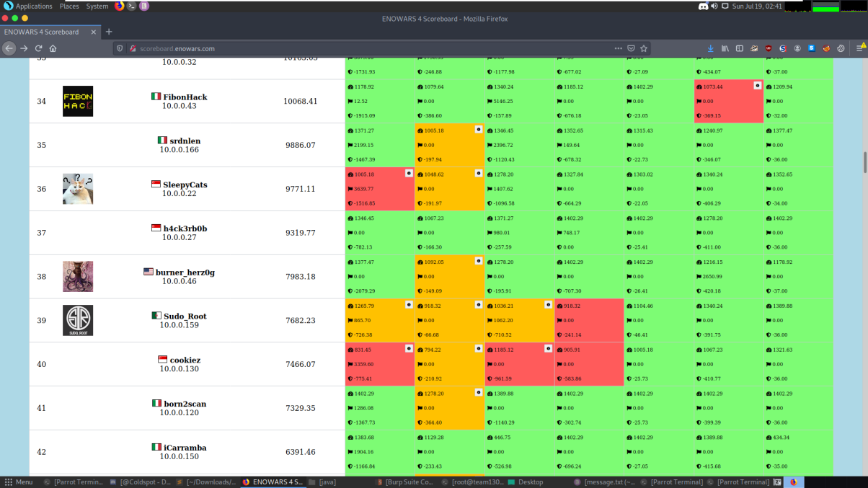
Task: Open the Discord tray icon
Action: point(703,6)
